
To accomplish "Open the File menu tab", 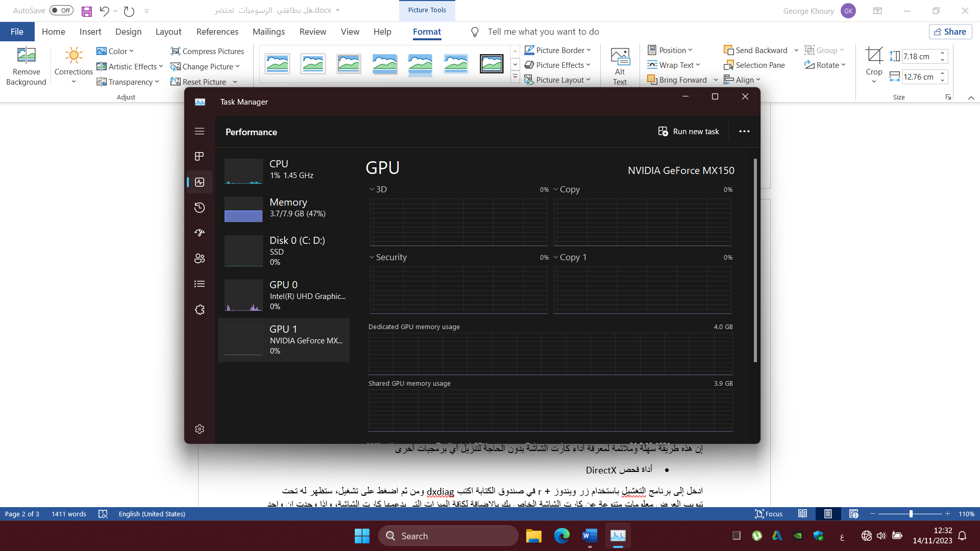I will 17,32.
